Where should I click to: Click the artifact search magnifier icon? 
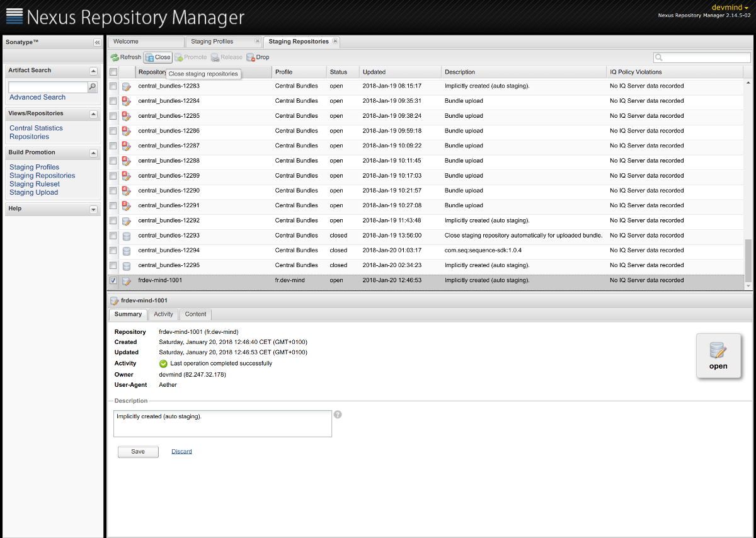coord(93,87)
